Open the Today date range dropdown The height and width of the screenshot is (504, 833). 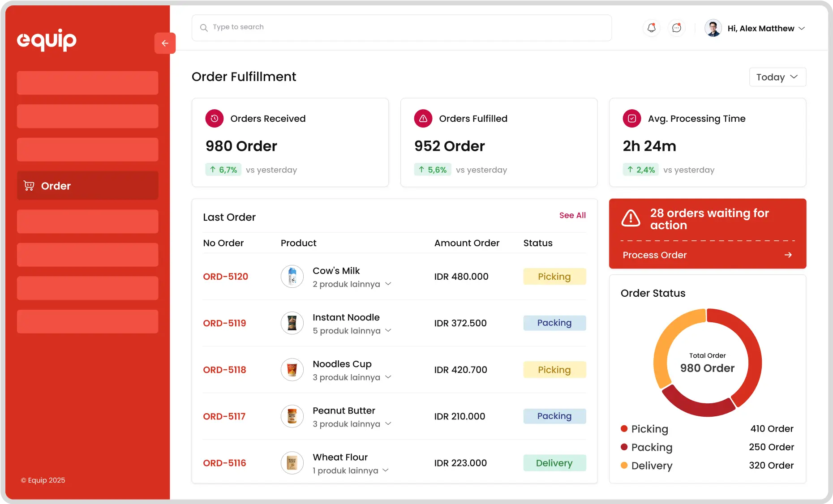click(x=777, y=77)
